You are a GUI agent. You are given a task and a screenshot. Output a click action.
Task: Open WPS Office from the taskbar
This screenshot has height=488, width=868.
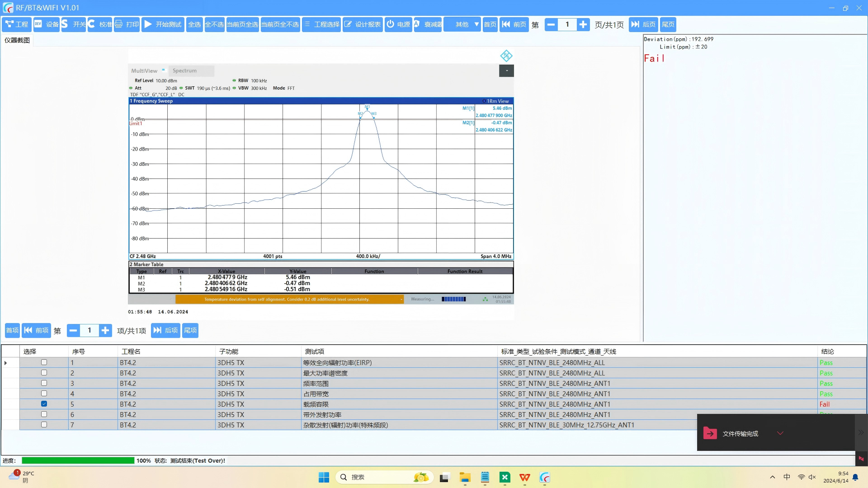point(524,477)
